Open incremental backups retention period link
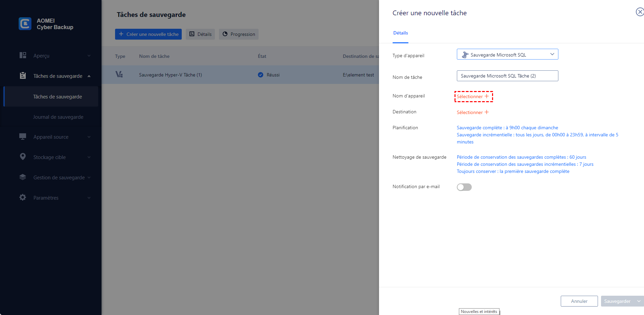The image size is (644, 315). (525, 164)
